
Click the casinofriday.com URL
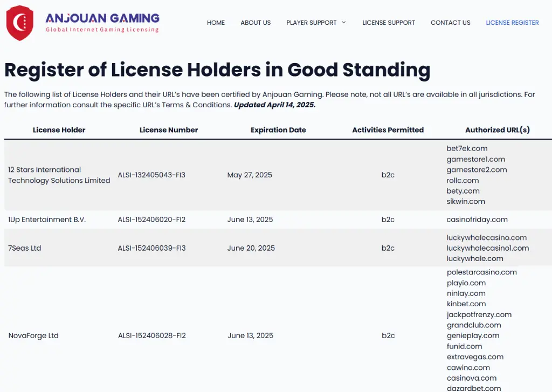click(477, 220)
